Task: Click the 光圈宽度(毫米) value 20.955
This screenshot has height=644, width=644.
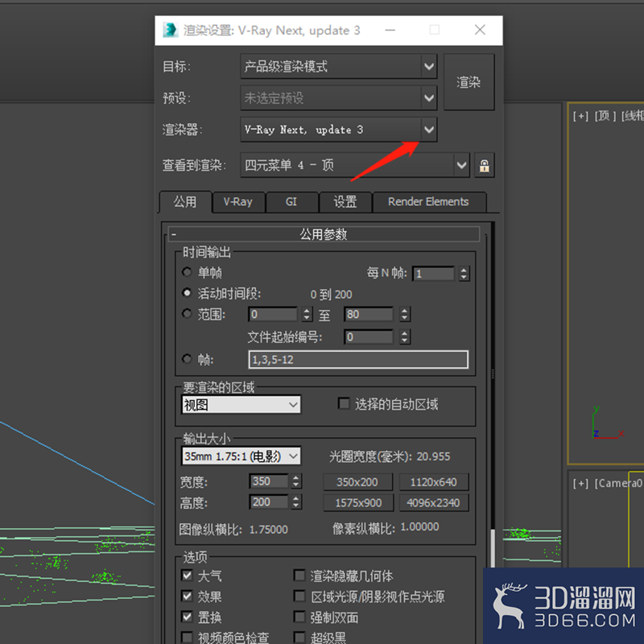Action: (x=433, y=456)
